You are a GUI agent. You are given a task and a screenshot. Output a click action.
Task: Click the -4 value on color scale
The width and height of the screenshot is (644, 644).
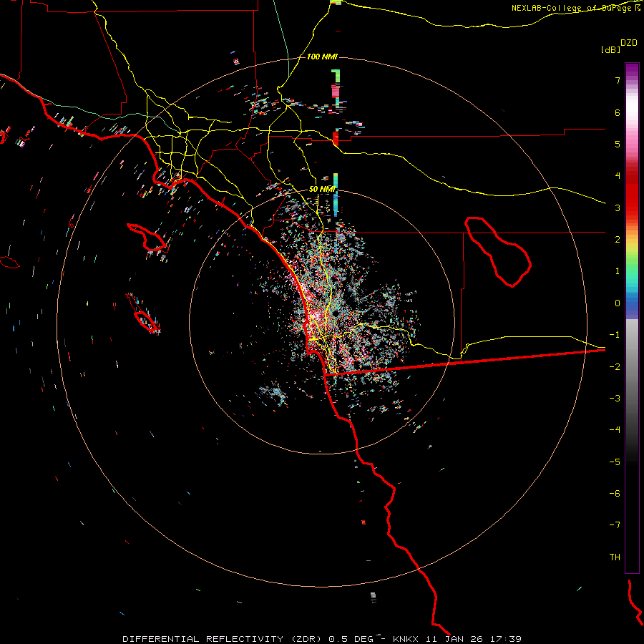pyautogui.click(x=615, y=430)
